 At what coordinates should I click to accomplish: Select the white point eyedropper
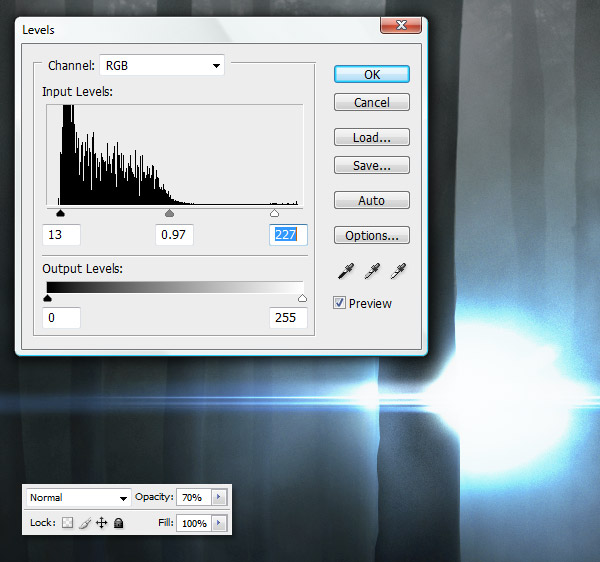[x=397, y=271]
